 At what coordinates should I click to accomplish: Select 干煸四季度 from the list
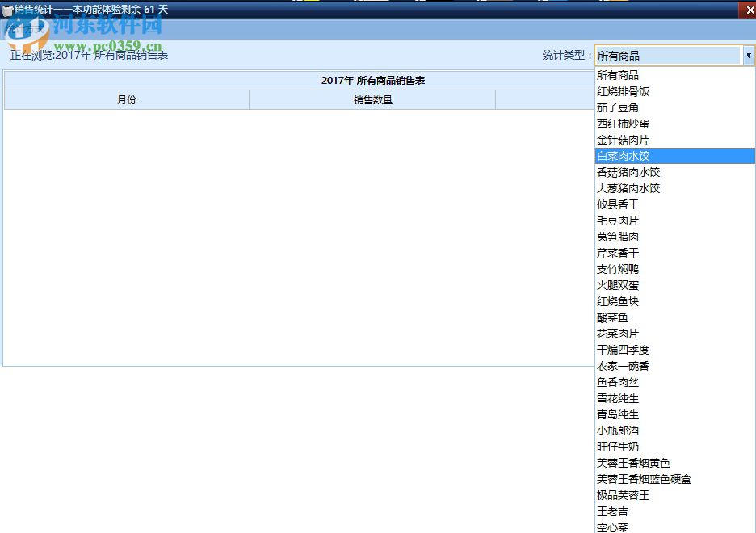point(675,350)
